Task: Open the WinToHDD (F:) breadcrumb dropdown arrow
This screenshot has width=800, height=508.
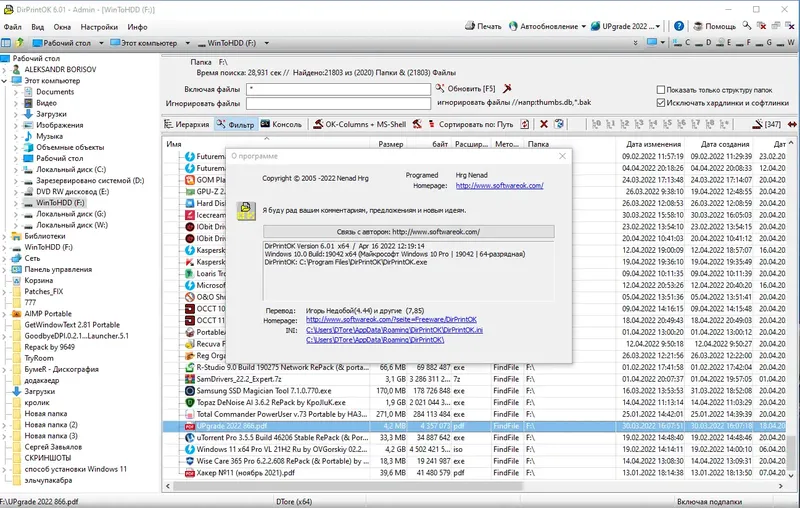Action: point(266,43)
